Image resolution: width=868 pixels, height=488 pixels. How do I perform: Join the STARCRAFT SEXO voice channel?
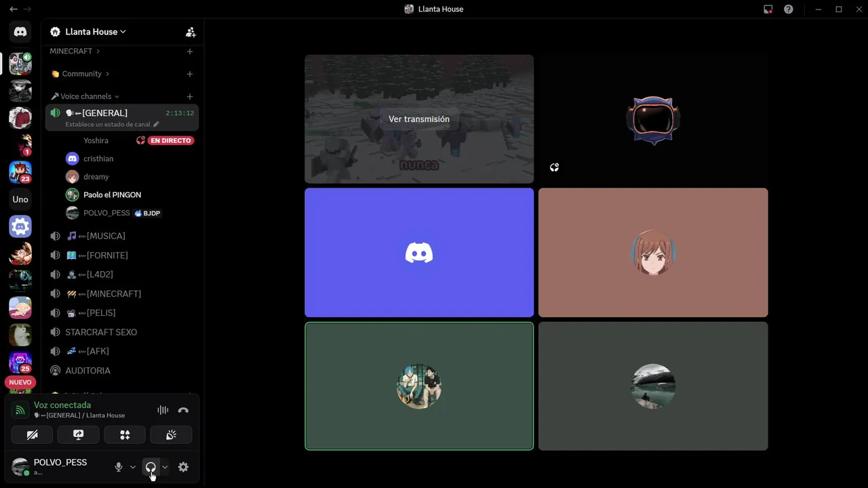click(122, 332)
